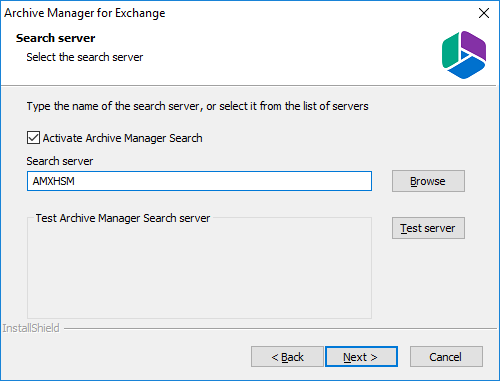Continue the wizard with Next
500x381 pixels.
pos(361,357)
